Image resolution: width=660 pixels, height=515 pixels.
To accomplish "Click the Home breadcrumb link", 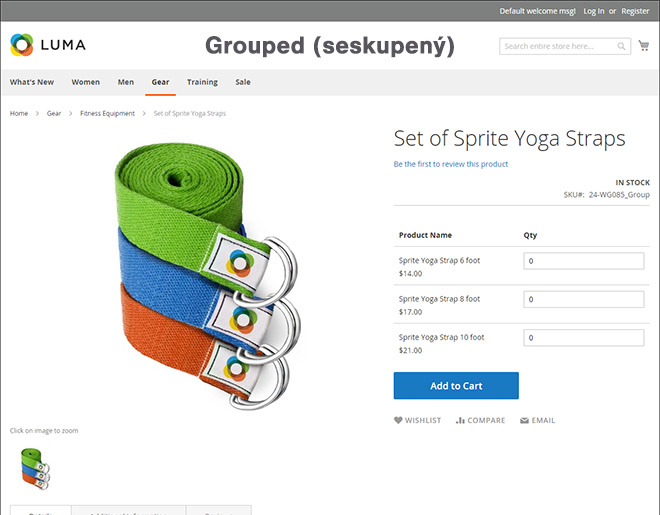I will [19, 114].
